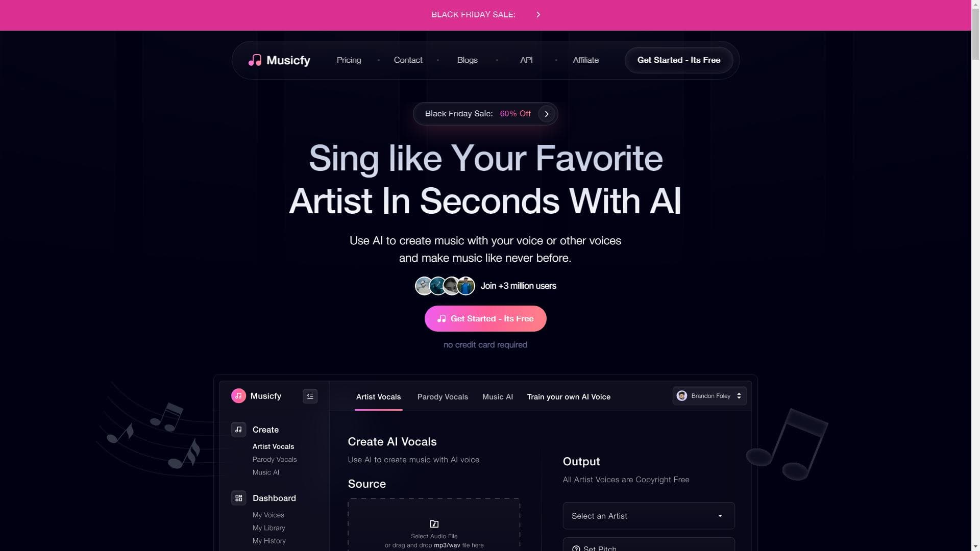Switch to the Music AI tab
Image resolution: width=980 pixels, height=551 pixels.
[498, 397]
